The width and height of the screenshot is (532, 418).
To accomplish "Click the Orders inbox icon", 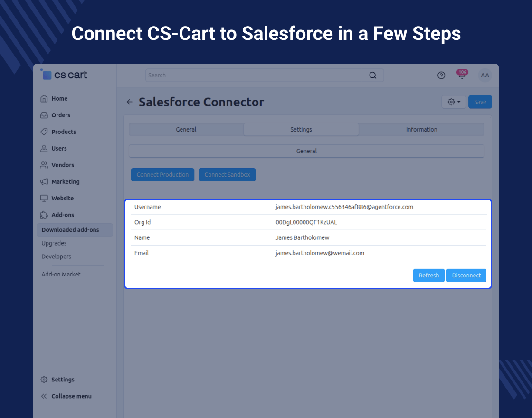I will [44, 115].
